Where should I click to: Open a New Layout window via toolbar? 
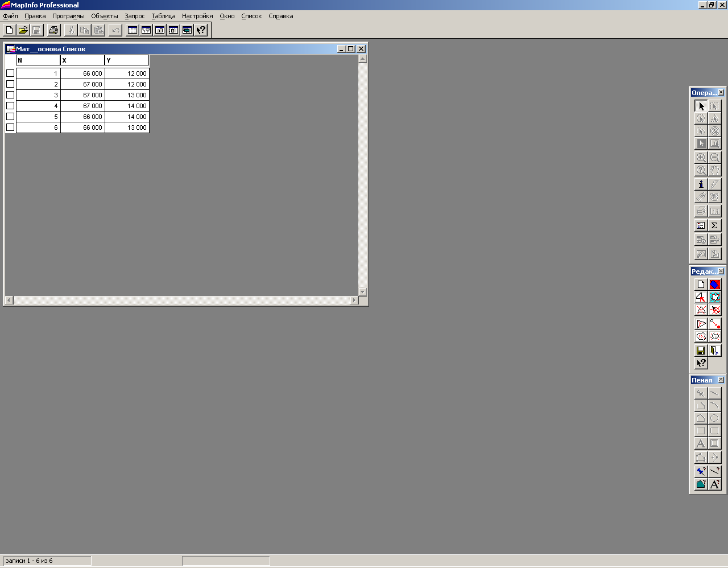click(173, 30)
